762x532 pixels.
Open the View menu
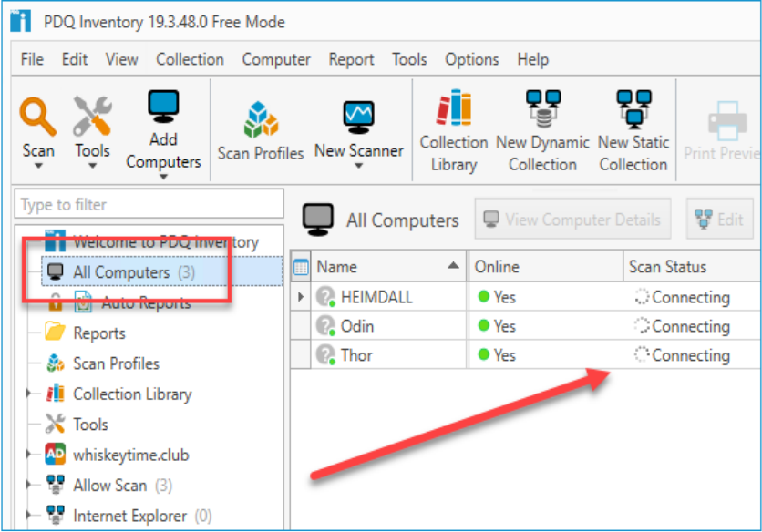pos(121,59)
